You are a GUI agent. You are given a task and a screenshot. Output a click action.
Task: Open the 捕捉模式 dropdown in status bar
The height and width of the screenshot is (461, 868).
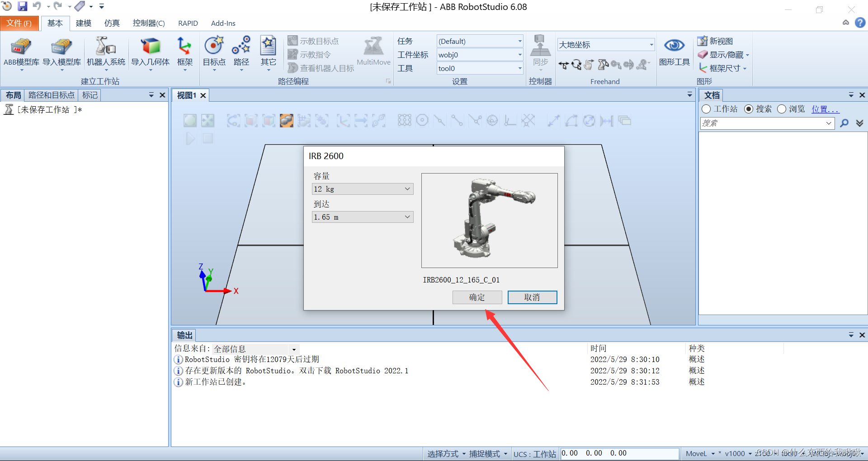488,454
